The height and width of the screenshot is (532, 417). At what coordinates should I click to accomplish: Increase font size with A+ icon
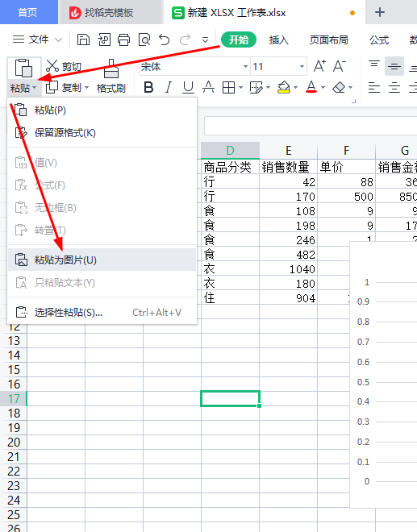[319, 66]
